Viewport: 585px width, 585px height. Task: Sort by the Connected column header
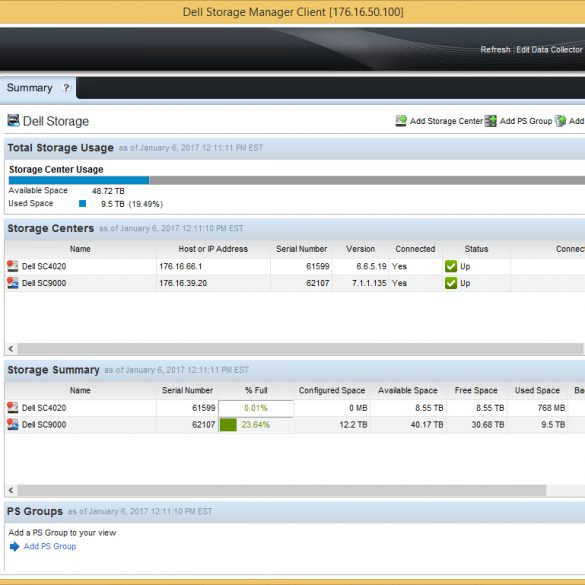click(x=415, y=249)
